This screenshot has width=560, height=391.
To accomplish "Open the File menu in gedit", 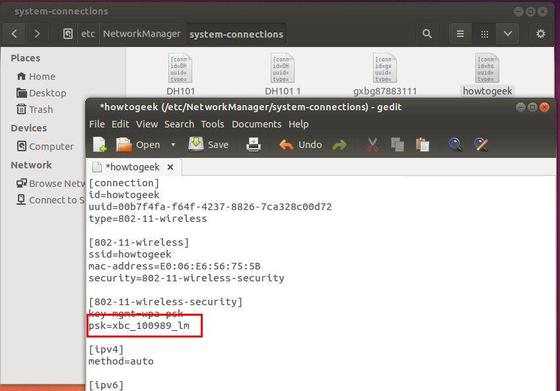I will (97, 124).
